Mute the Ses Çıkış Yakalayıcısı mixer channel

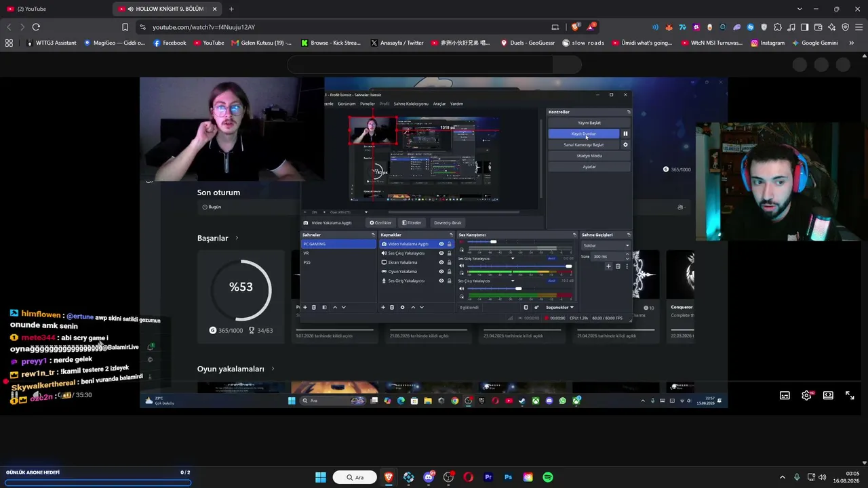coord(462,289)
